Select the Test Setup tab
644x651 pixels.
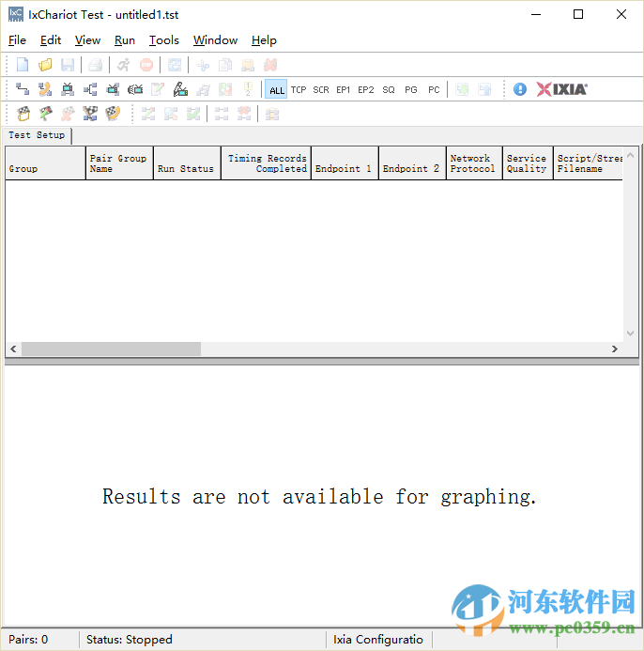click(x=37, y=135)
